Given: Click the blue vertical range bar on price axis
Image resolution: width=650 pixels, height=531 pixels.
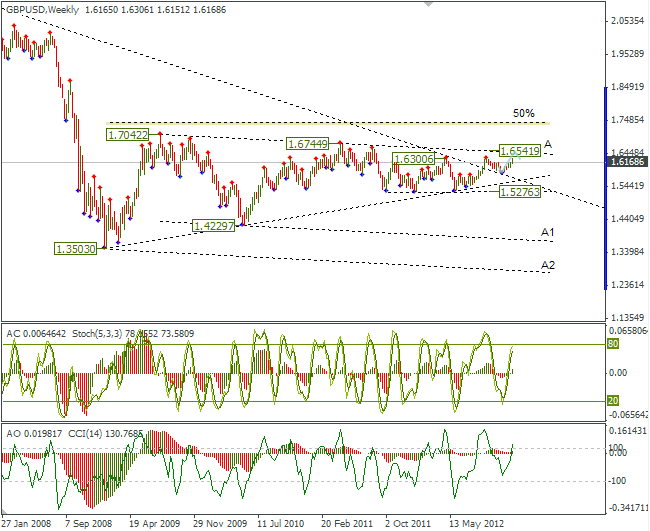Looking at the screenshot, I should click(x=606, y=188).
